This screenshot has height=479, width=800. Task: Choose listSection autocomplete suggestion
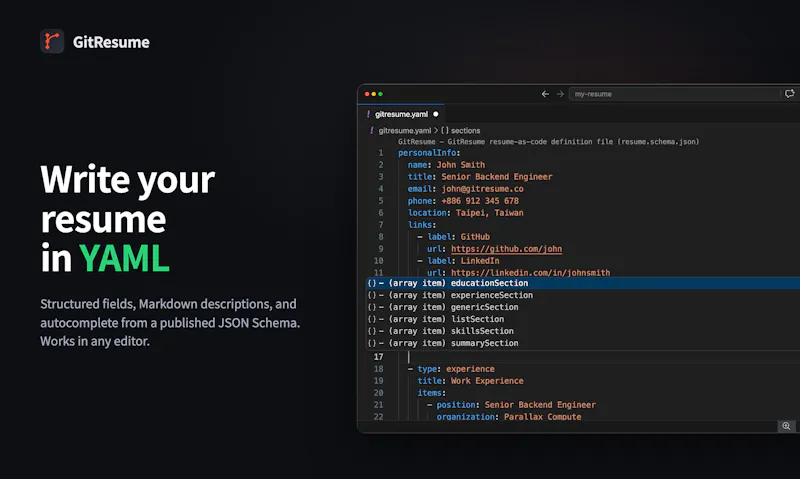click(x=583, y=319)
